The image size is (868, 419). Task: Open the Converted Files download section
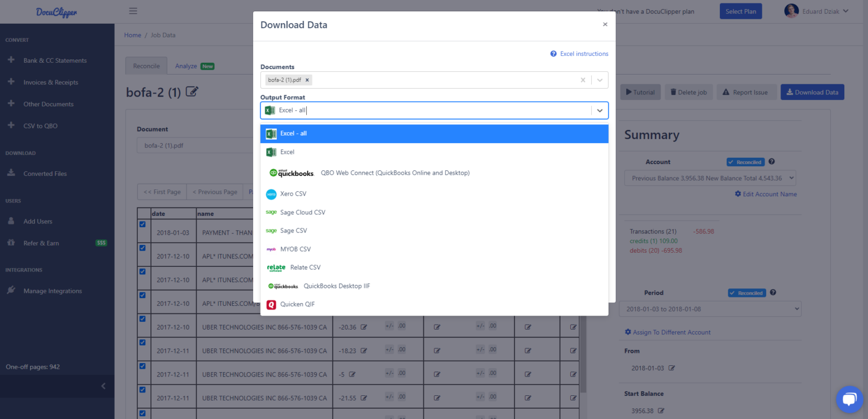(46, 173)
